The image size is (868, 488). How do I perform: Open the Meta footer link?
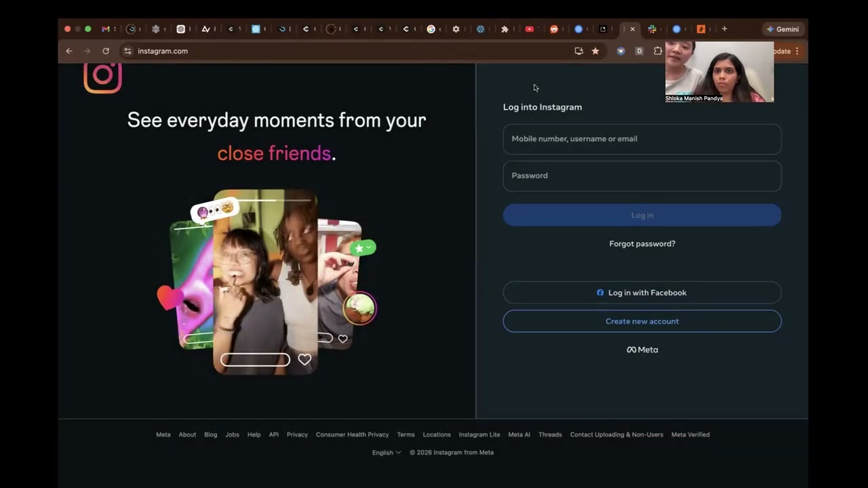tap(163, 434)
